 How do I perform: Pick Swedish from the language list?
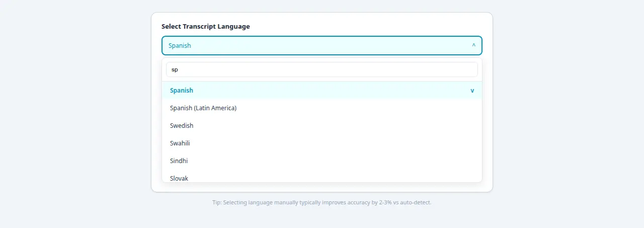[x=321, y=126]
